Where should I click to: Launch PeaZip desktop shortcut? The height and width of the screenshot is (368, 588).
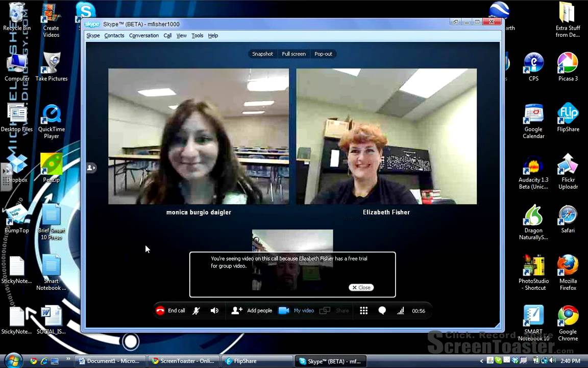[x=52, y=168]
